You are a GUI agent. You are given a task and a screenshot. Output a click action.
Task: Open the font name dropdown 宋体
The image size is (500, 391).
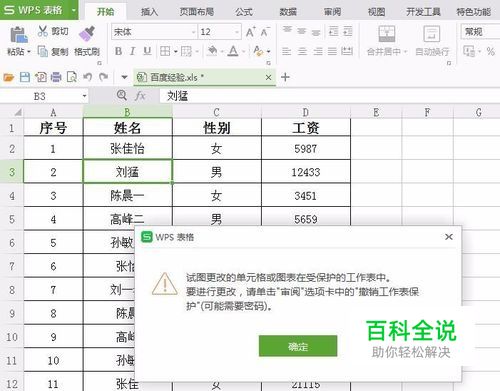[193, 32]
